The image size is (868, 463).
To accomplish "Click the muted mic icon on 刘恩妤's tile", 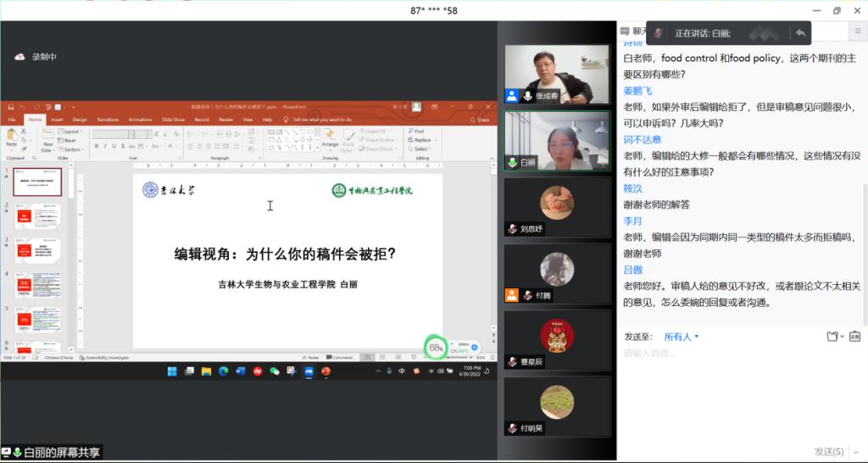I will click(x=512, y=229).
